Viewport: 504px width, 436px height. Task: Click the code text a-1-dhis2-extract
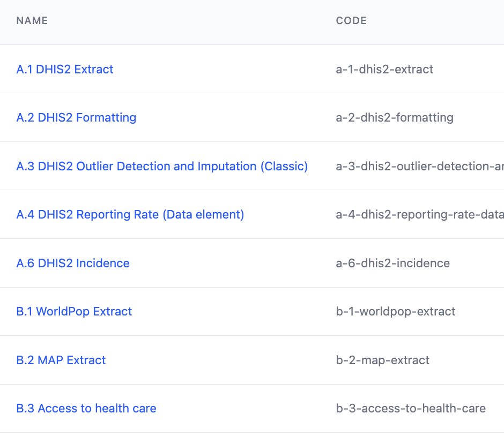coord(384,70)
